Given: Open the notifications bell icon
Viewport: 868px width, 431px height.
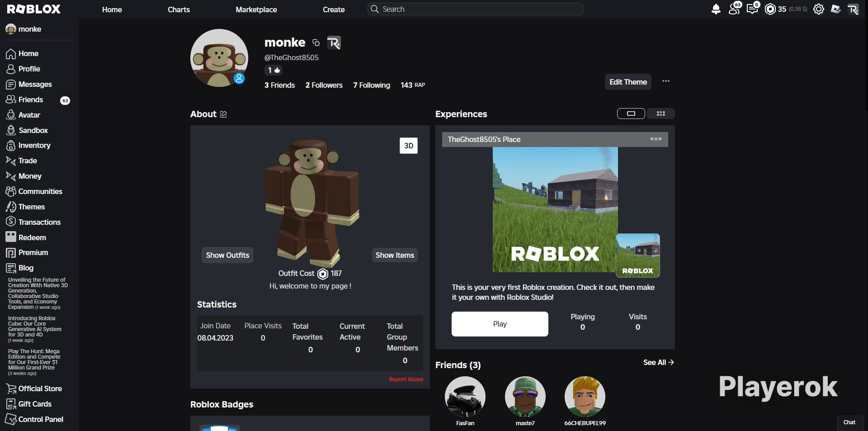Looking at the screenshot, I should tap(716, 9).
